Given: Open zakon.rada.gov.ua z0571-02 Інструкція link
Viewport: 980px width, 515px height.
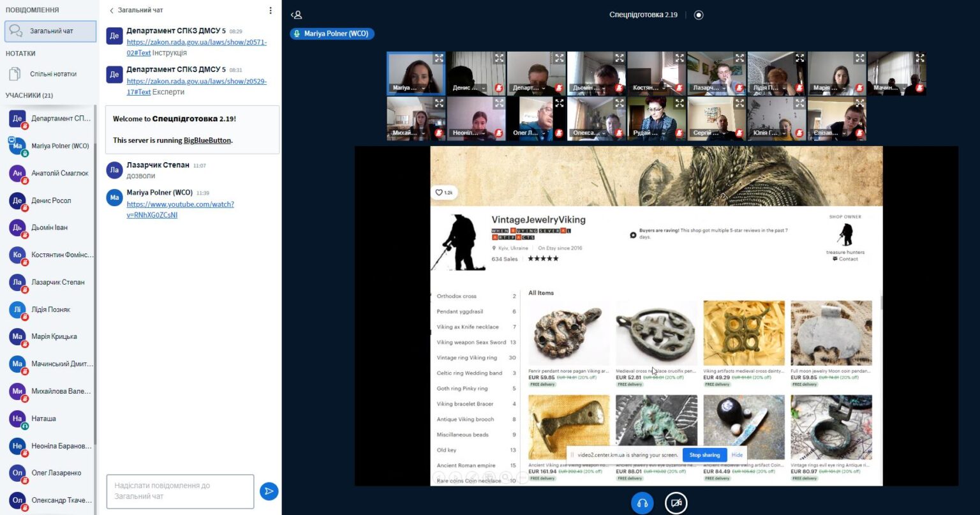Looking at the screenshot, I should click(197, 47).
